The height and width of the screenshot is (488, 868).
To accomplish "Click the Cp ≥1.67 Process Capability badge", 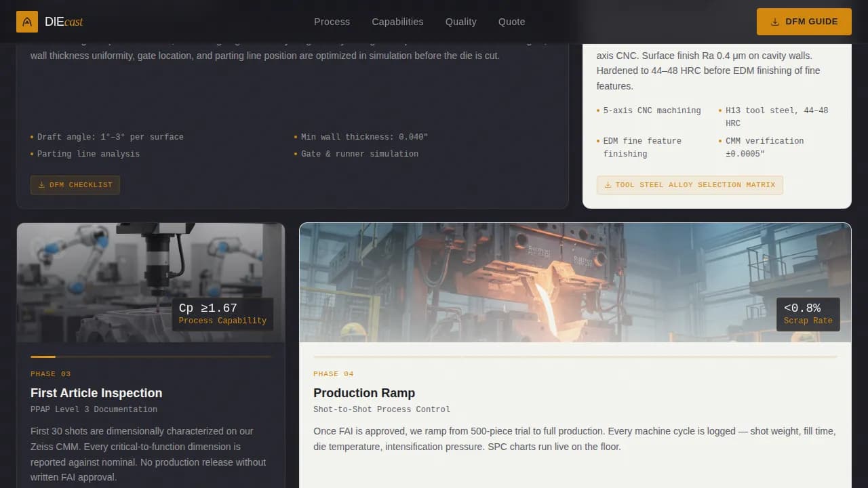I will click(x=222, y=314).
